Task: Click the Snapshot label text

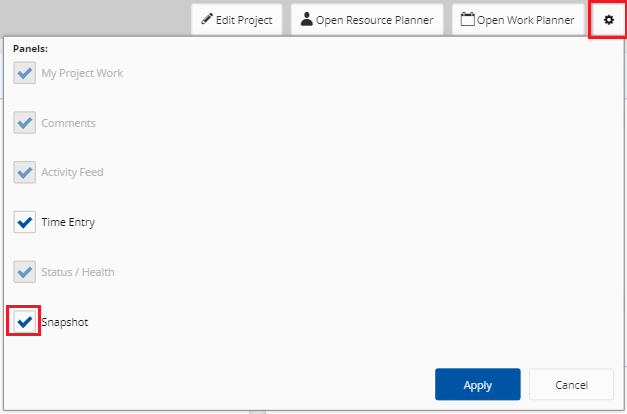Action: [x=65, y=322]
